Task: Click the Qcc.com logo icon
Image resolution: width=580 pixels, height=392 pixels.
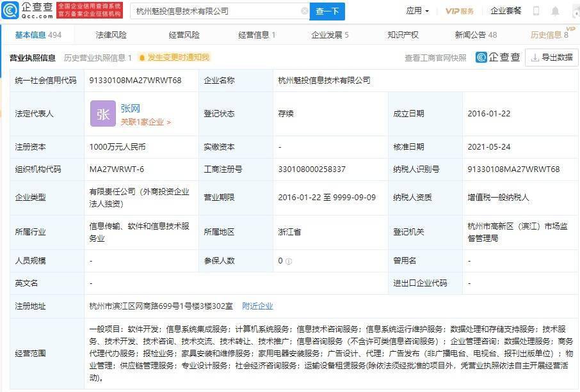Action: click(x=10, y=10)
